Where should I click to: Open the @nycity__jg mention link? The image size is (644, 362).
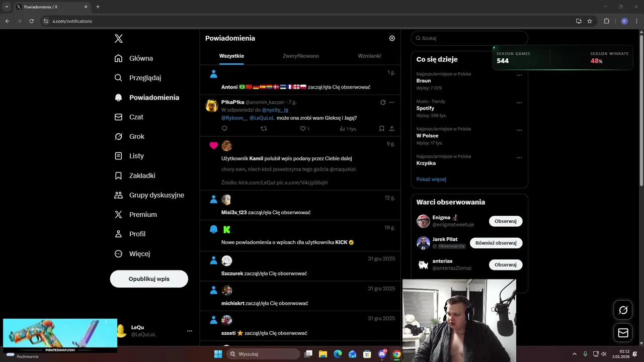pos(275,110)
